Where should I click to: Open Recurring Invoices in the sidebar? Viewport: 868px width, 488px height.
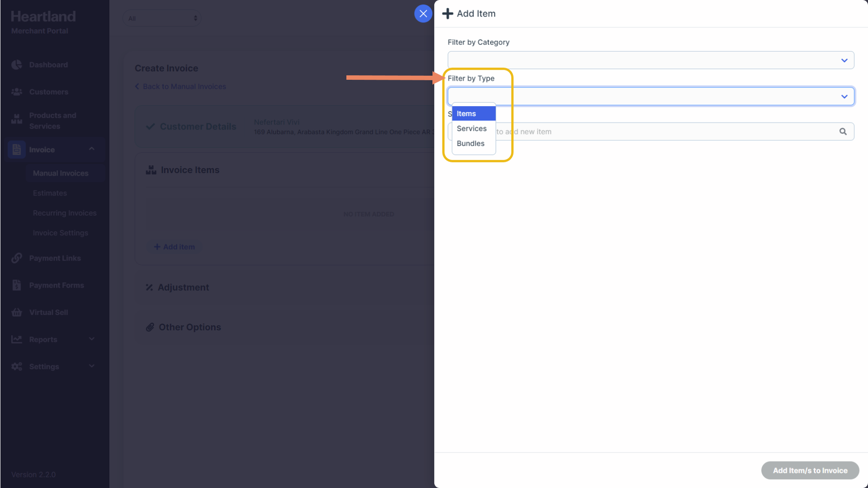pos(65,213)
